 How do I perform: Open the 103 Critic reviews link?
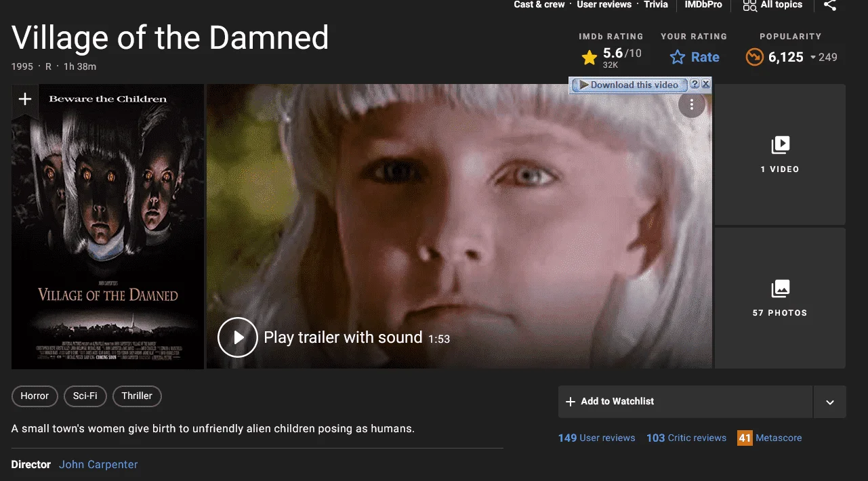(x=686, y=438)
